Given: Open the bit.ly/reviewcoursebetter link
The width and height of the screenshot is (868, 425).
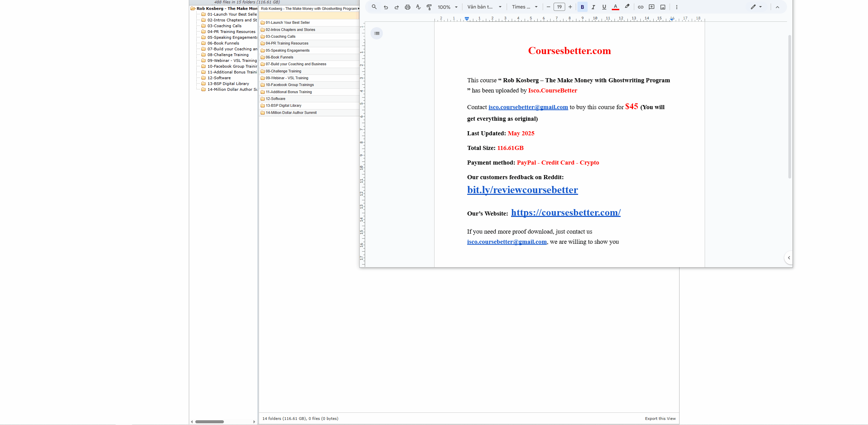Looking at the screenshot, I should click(523, 190).
